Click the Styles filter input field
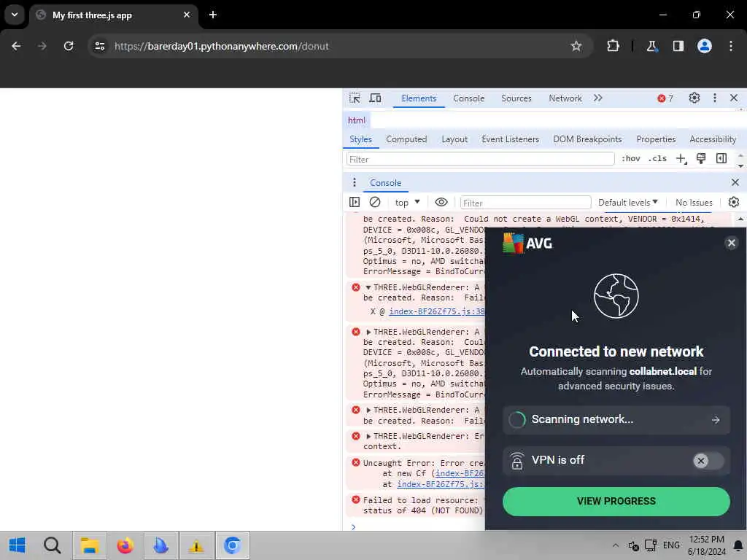The image size is (747, 560). [480, 159]
